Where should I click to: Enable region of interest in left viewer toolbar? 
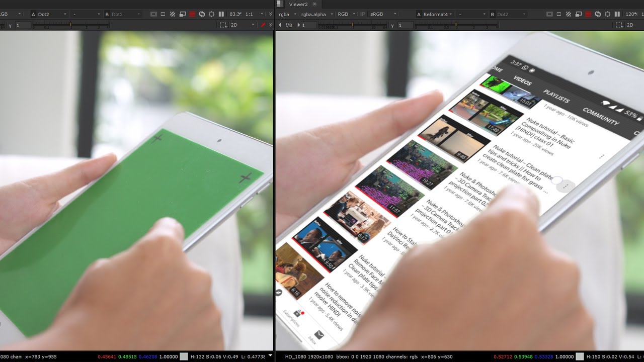pos(164,15)
